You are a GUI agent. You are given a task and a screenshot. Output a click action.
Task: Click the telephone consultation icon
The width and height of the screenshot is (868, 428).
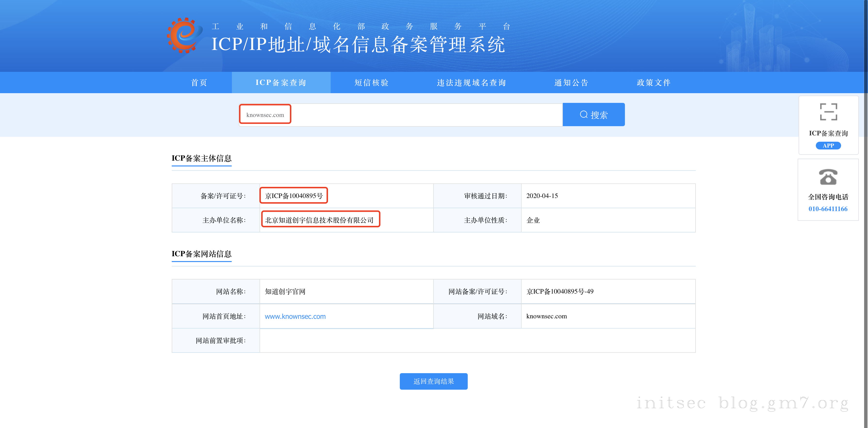click(828, 177)
